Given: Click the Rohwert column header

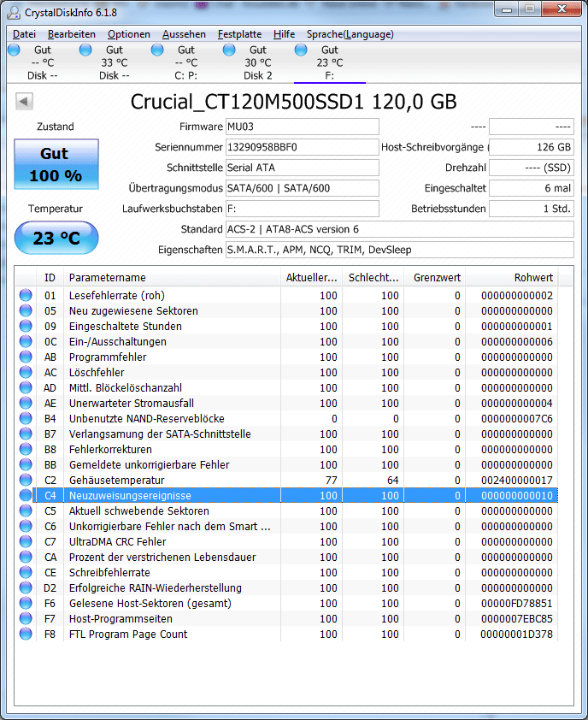Looking at the screenshot, I should [x=512, y=277].
